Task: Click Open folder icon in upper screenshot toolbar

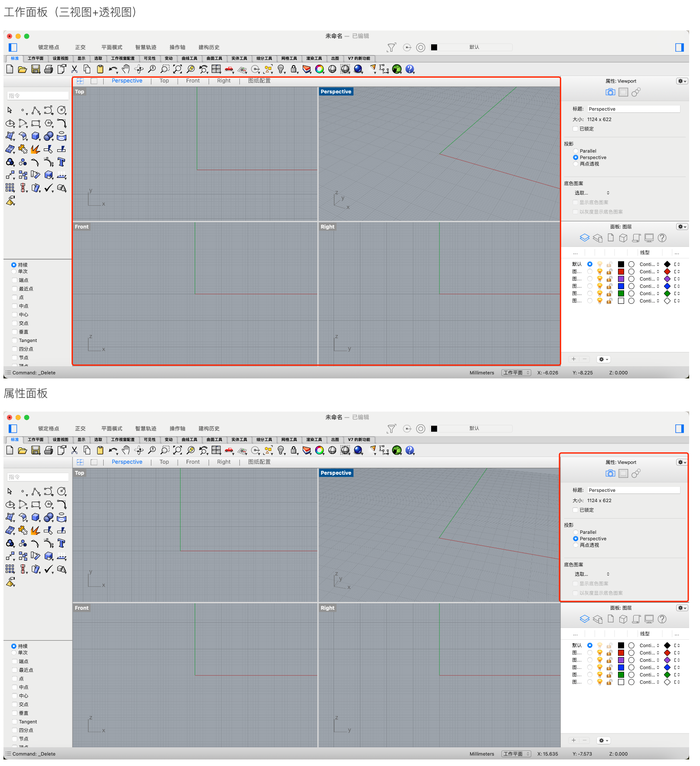Action: 23,69
